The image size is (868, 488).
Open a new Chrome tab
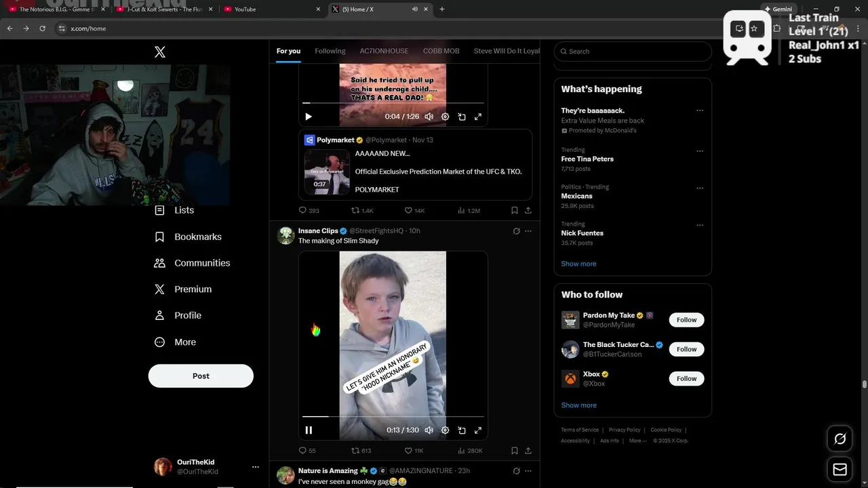pos(442,9)
